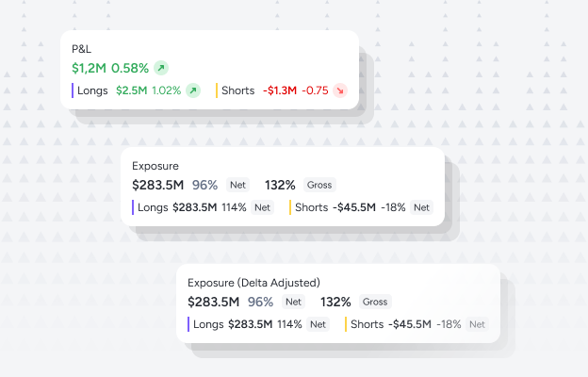Click the 0.58% P&L percentage
The width and height of the screenshot is (588, 377).
[130, 68]
